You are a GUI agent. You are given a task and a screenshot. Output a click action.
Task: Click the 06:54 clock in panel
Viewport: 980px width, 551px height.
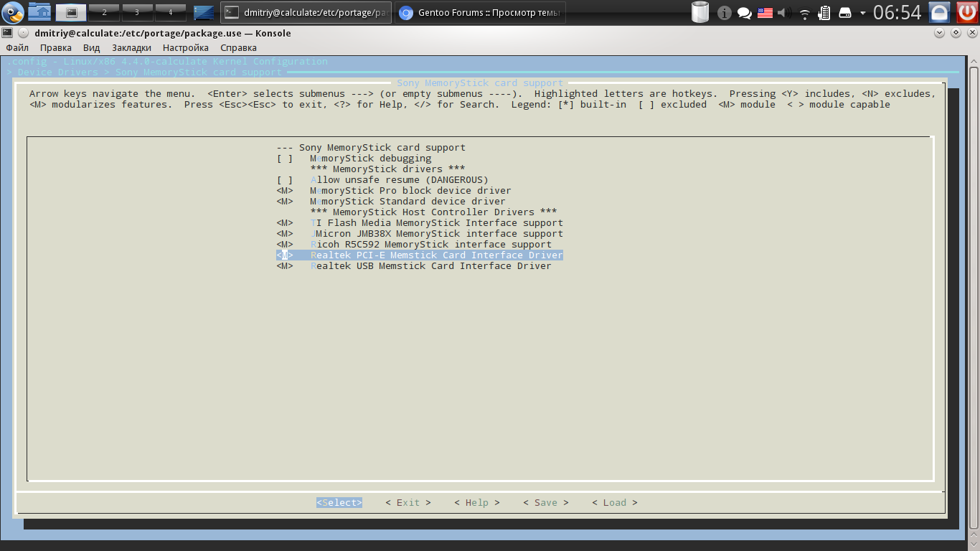pos(897,12)
